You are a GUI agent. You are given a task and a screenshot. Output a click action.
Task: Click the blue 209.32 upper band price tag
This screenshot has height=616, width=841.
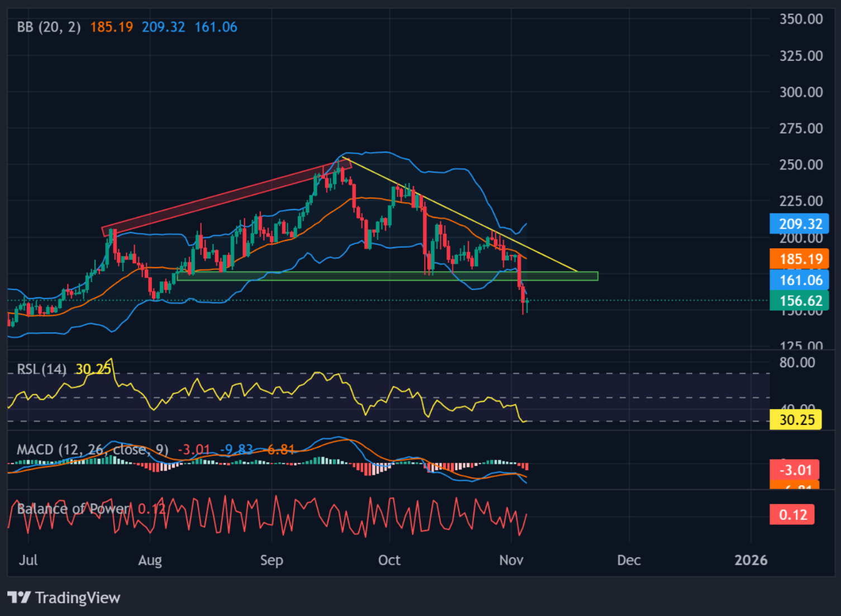pyautogui.click(x=799, y=224)
